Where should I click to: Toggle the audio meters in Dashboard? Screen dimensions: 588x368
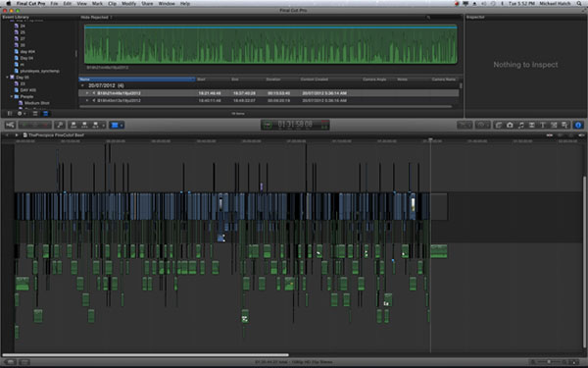(324, 125)
